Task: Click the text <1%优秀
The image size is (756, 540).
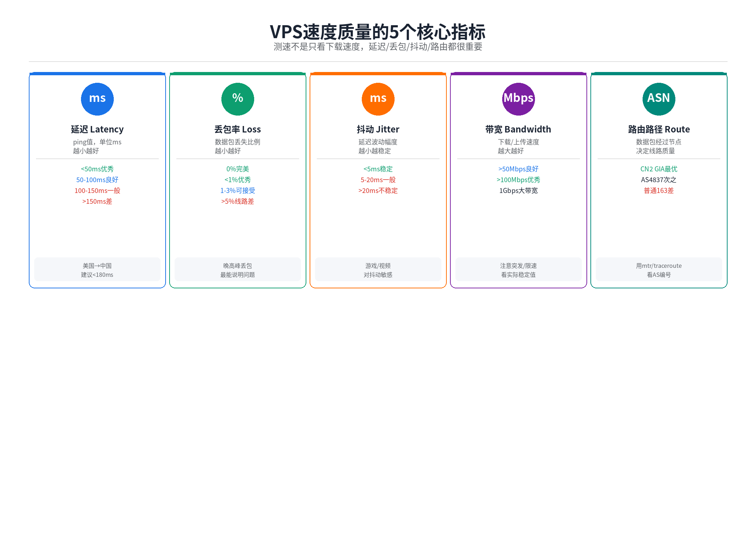Action: point(238,180)
